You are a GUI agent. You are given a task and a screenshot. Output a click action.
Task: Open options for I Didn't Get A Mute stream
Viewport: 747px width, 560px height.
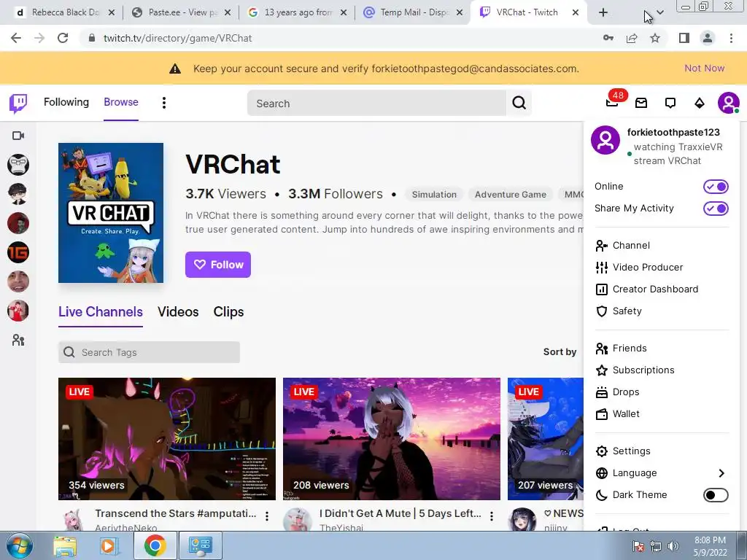[x=491, y=516]
